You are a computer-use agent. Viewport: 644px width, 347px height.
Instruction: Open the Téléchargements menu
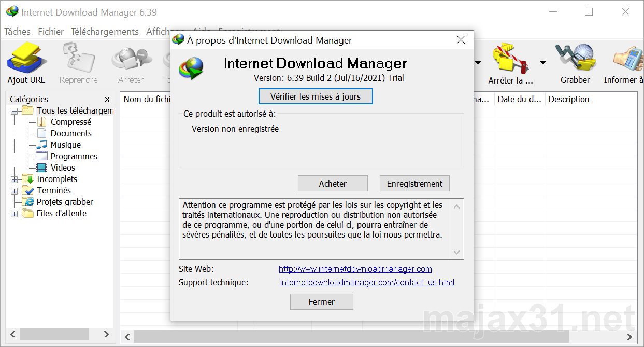(105, 32)
